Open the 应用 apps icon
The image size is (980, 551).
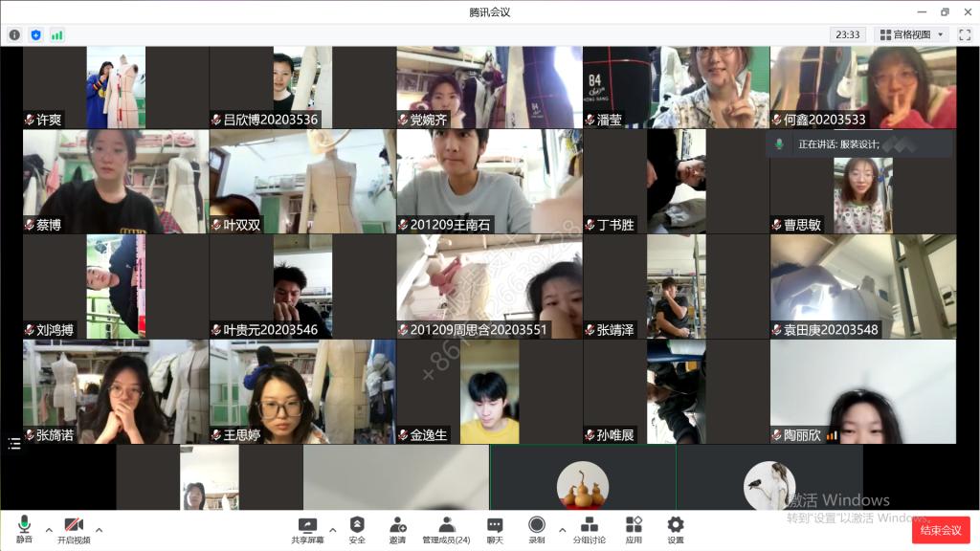[x=634, y=529]
